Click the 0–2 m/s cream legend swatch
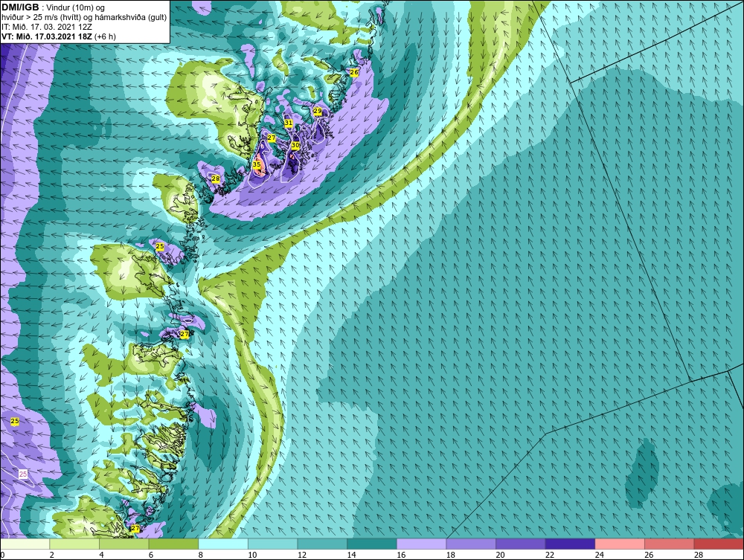The width and height of the screenshot is (744, 560). 25,544
